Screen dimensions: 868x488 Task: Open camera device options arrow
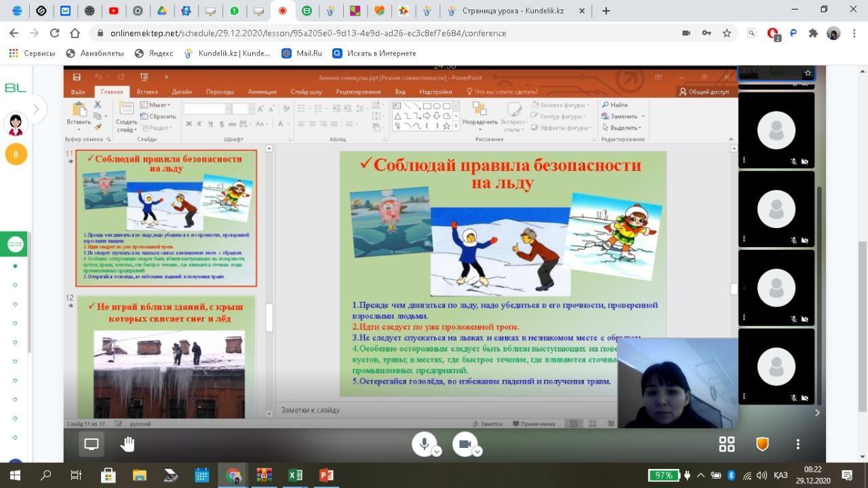(x=477, y=451)
